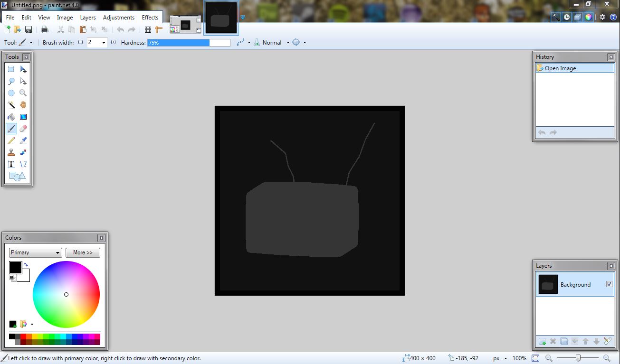Select the Magic Wand tool

coord(11,105)
